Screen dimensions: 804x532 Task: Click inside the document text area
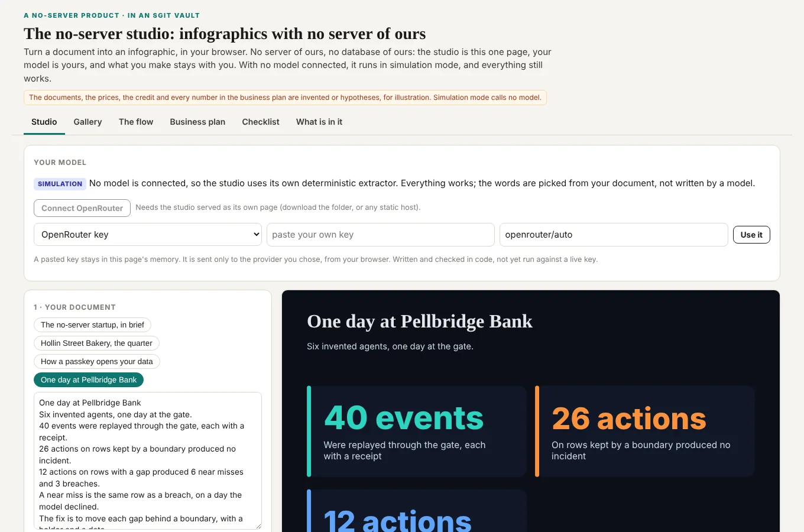click(148, 460)
